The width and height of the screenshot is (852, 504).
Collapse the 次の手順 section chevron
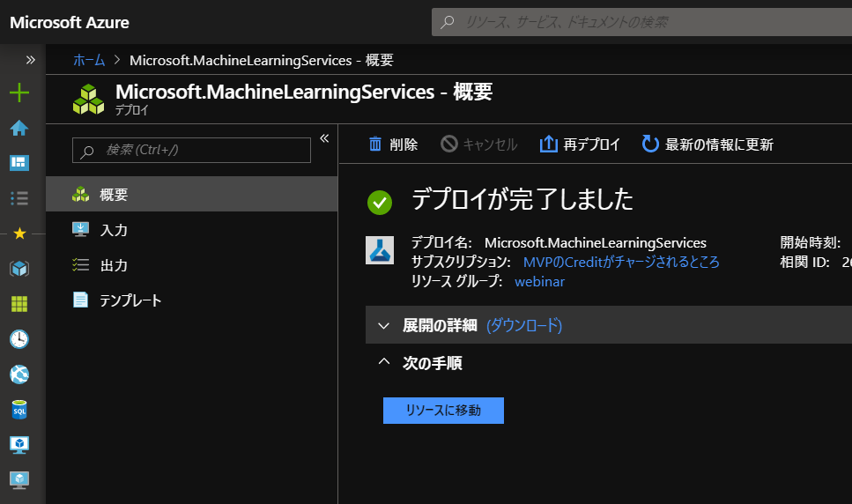click(383, 362)
